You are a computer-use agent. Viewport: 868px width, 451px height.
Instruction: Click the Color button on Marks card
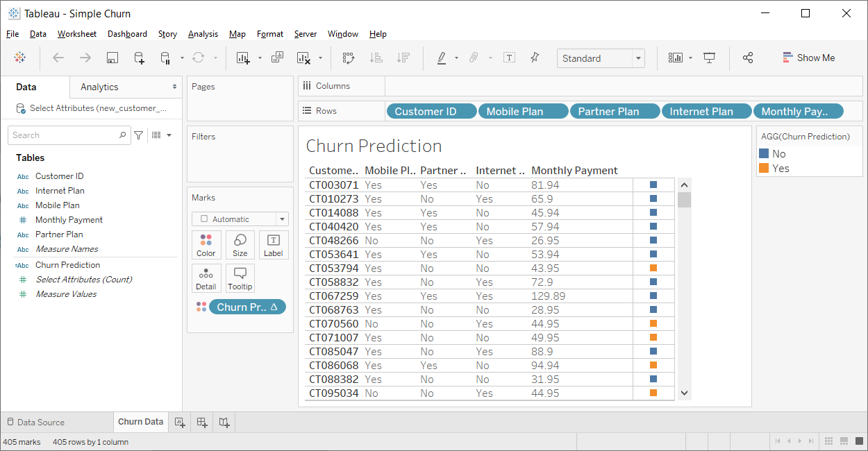(206, 245)
